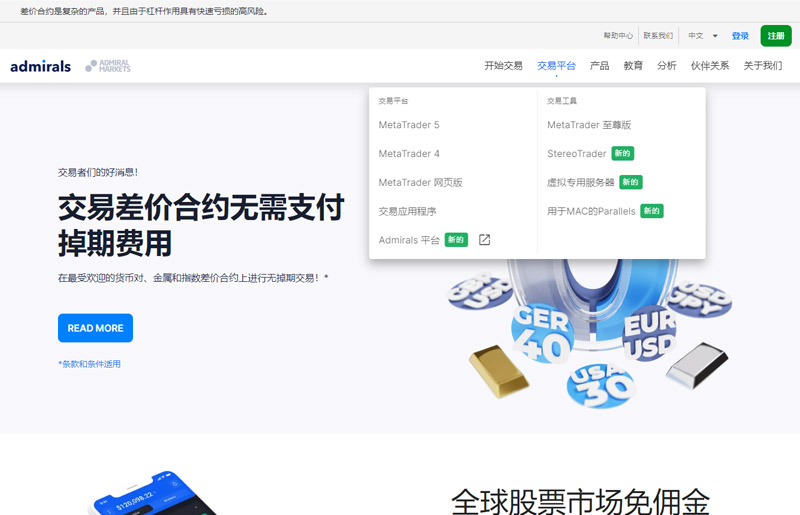The width and height of the screenshot is (800, 515).
Task: Click the EUR USD coin graphic
Action: point(649,333)
